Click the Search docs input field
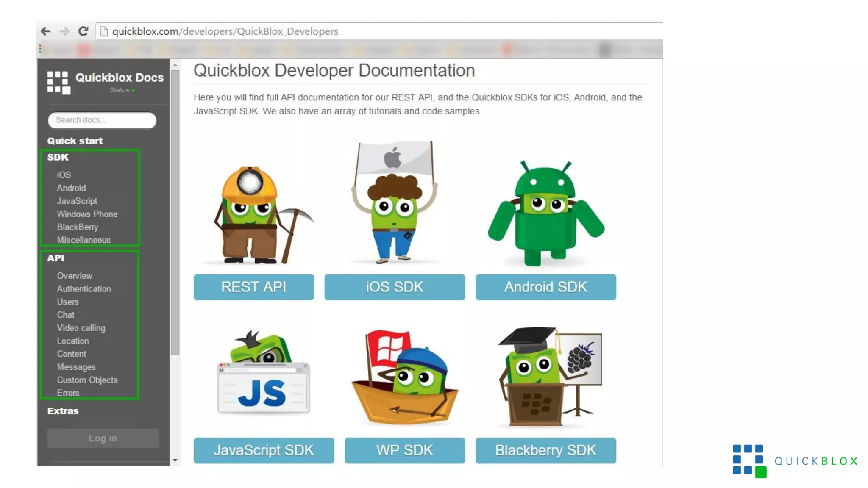The height and width of the screenshot is (488, 868). coord(102,120)
